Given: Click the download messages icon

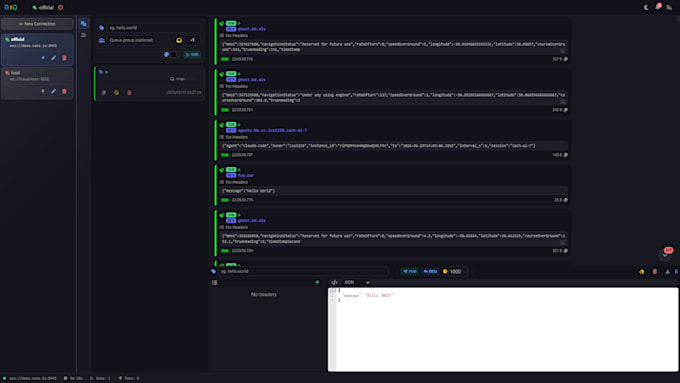Looking at the screenshot, I should point(667,272).
